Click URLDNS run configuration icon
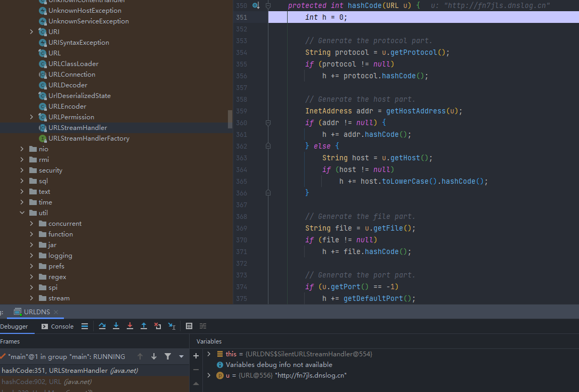Viewport: 579px width, 392px height. pyautogui.click(x=18, y=312)
